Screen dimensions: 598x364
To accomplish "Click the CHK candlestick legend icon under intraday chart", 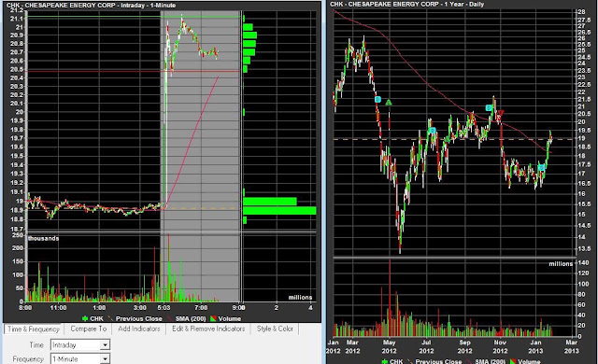I will (x=85, y=318).
